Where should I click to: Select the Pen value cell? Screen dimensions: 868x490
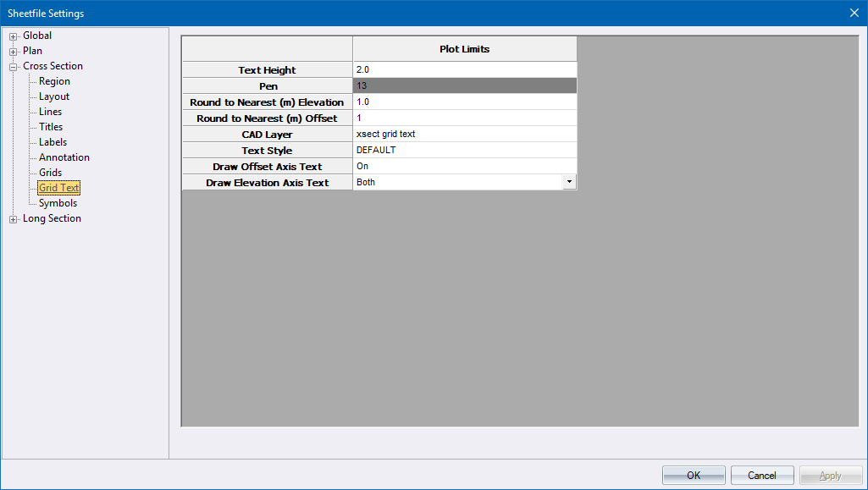pos(464,85)
